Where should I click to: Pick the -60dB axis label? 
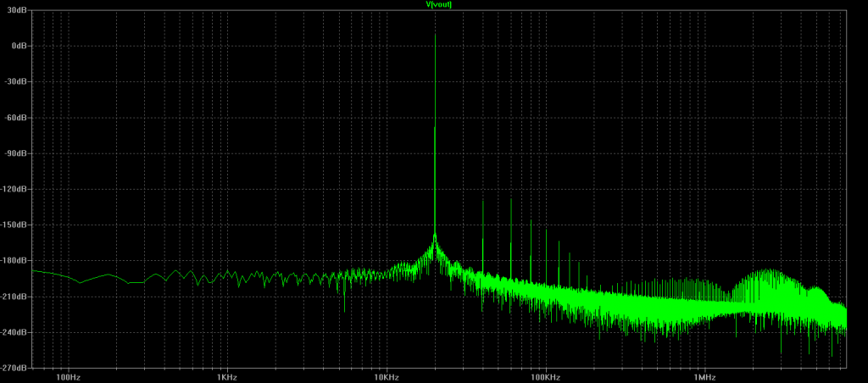[18, 118]
